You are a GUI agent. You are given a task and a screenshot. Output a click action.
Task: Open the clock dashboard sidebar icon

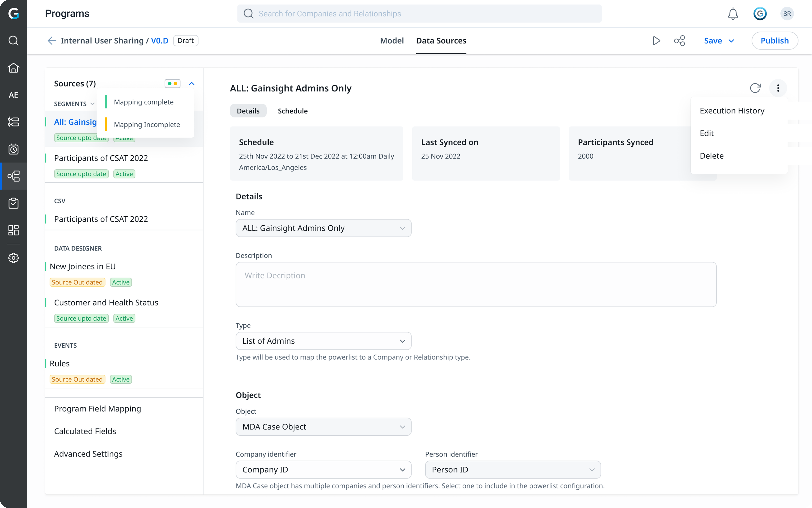click(x=13, y=149)
